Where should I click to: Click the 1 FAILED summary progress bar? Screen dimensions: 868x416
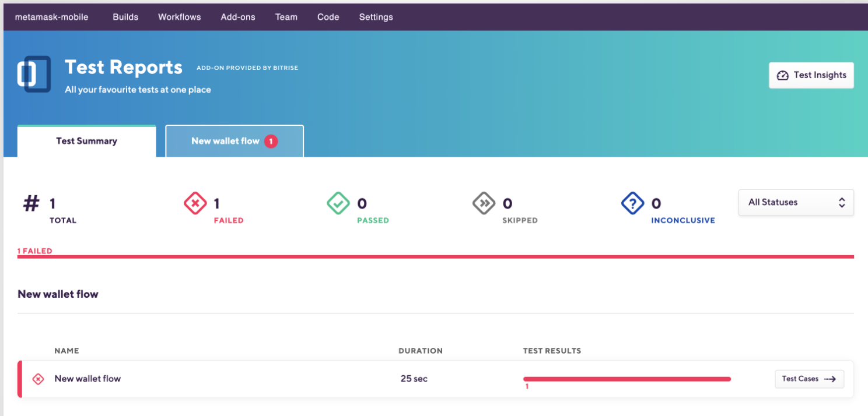(436, 256)
